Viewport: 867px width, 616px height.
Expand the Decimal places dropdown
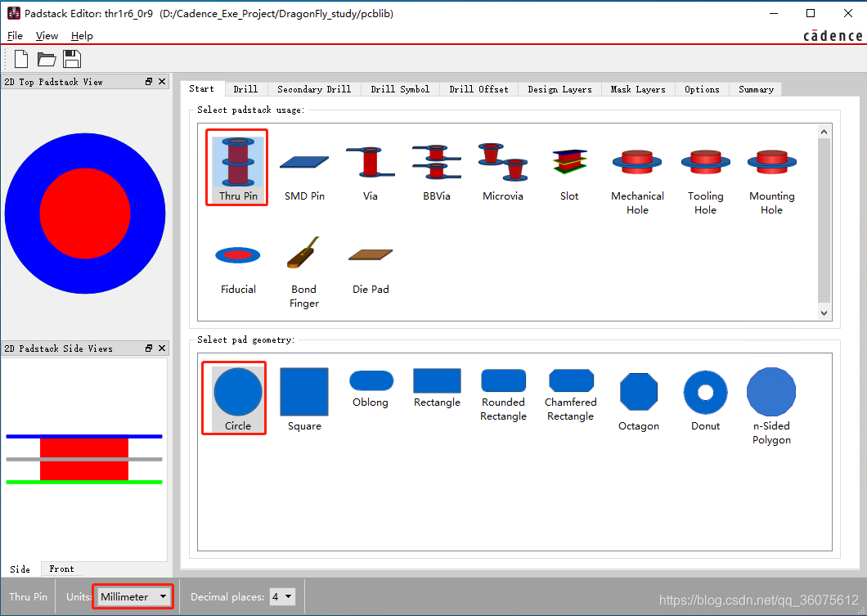(x=281, y=597)
